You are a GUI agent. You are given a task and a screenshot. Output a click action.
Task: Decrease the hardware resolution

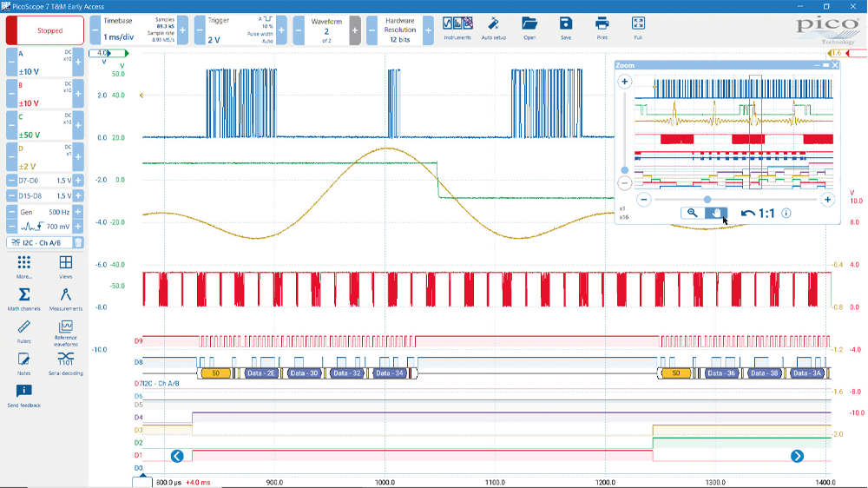[x=372, y=30]
